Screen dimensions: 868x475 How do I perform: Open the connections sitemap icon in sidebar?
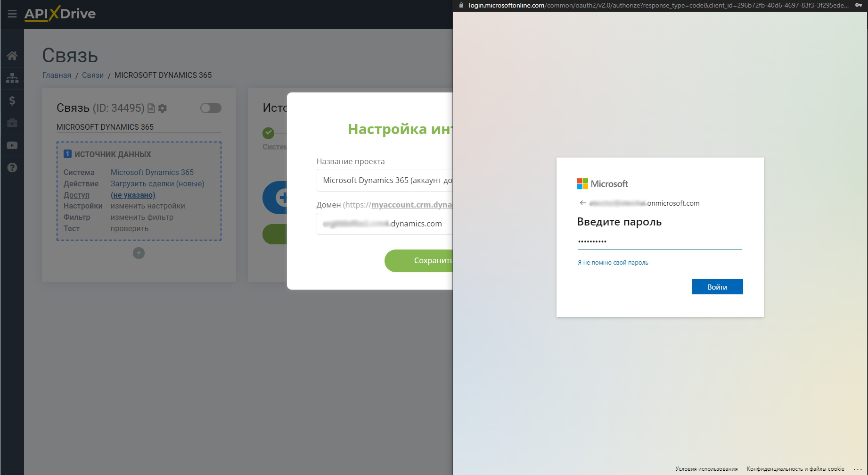pos(12,78)
